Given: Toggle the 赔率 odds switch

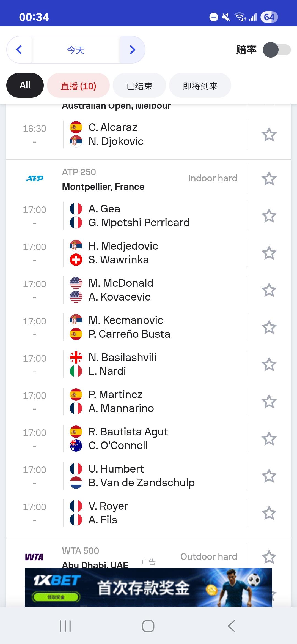Looking at the screenshot, I should point(276,50).
